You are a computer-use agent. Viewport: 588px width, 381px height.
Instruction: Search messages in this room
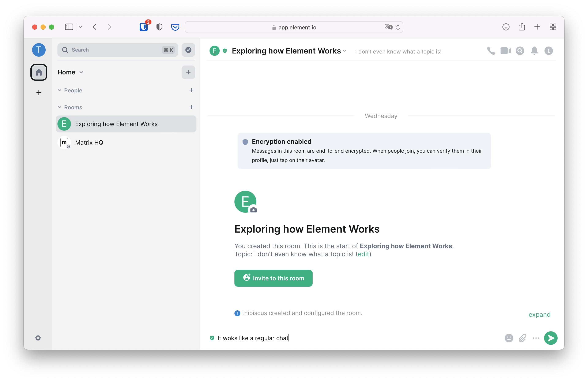[520, 51]
